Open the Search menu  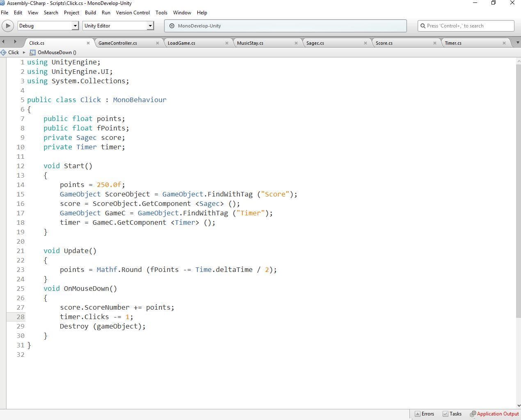(51, 13)
